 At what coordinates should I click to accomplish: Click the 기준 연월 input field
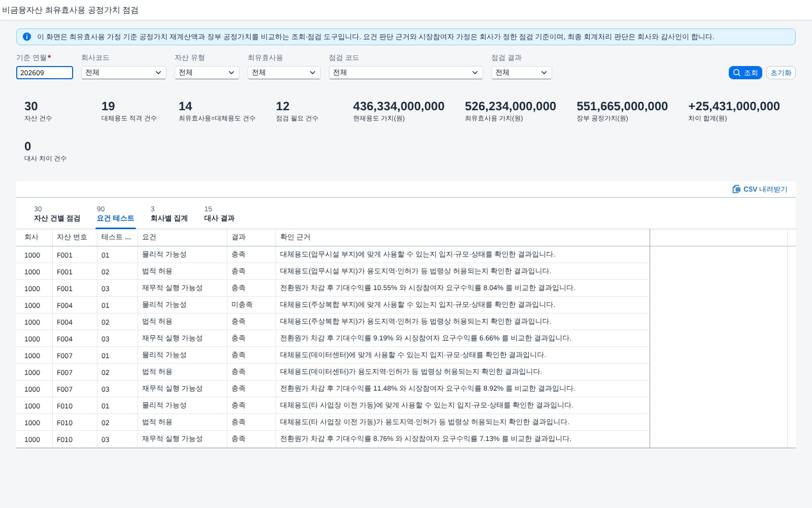point(45,73)
